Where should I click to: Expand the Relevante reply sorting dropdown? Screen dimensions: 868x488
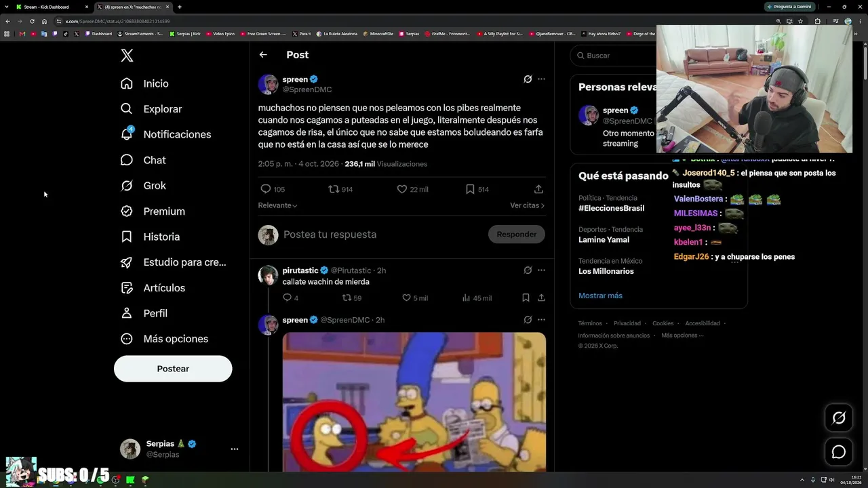tap(277, 205)
